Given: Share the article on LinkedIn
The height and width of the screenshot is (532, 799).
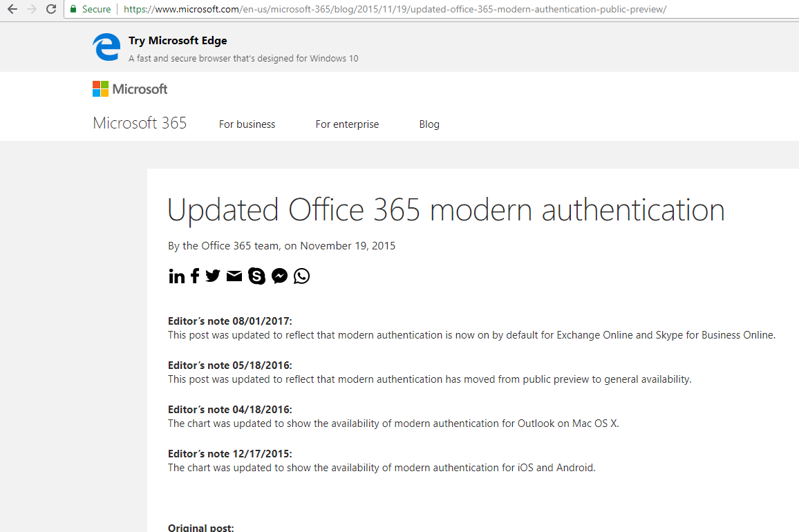Looking at the screenshot, I should coord(176,276).
